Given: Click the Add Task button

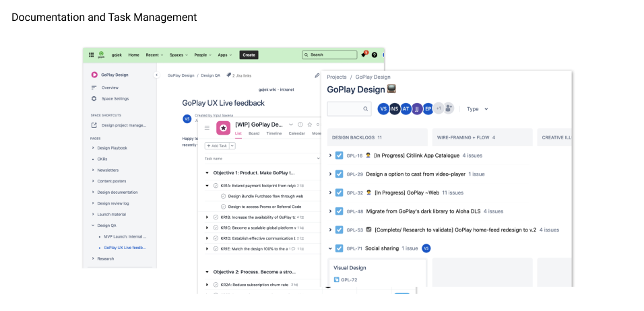Looking at the screenshot, I should point(217,145).
